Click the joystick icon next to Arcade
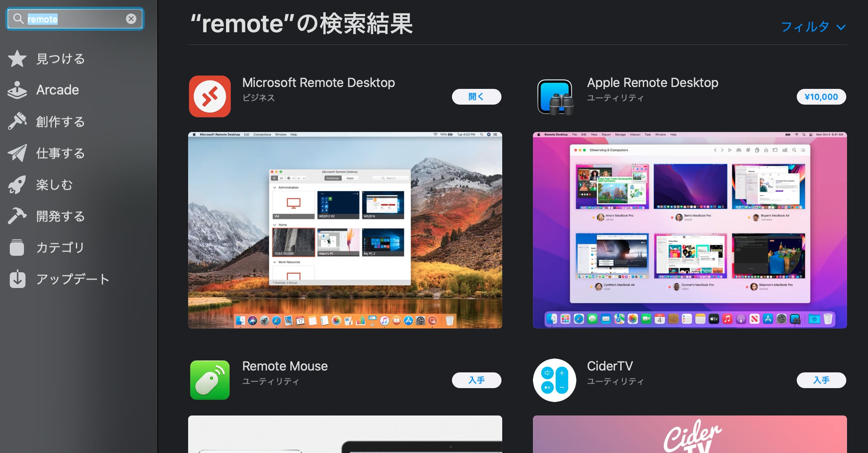This screenshot has width=868, height=453. pos(17,90)
